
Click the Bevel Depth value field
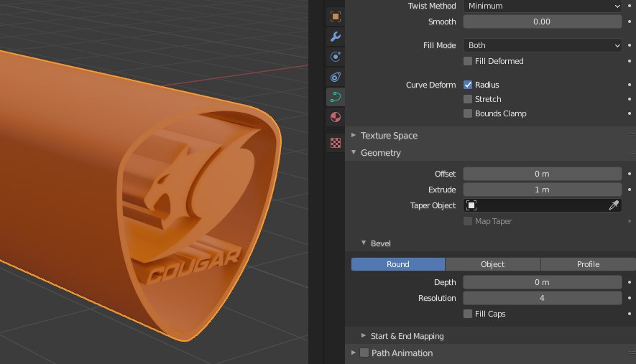[x=543, y=282]
